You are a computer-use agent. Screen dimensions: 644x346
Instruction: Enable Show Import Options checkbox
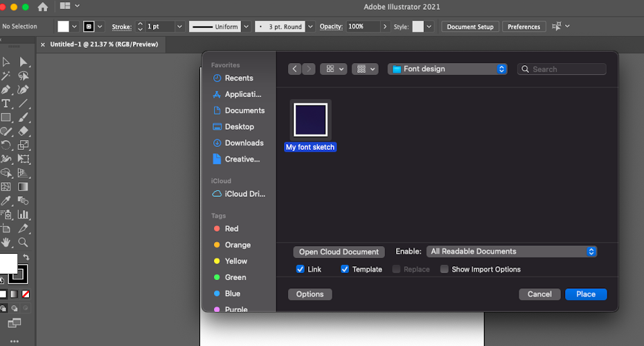click(444, 269)
